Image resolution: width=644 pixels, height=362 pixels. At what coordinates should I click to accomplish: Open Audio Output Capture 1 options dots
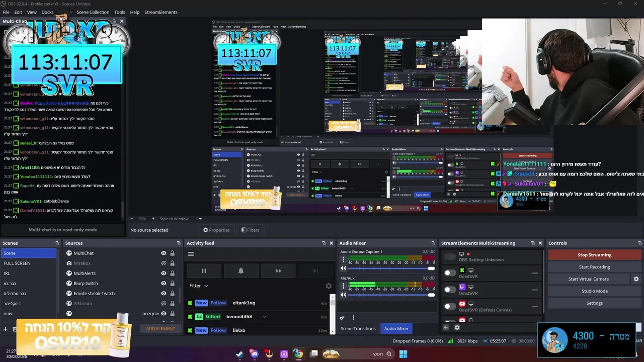(x=344, y=260)
